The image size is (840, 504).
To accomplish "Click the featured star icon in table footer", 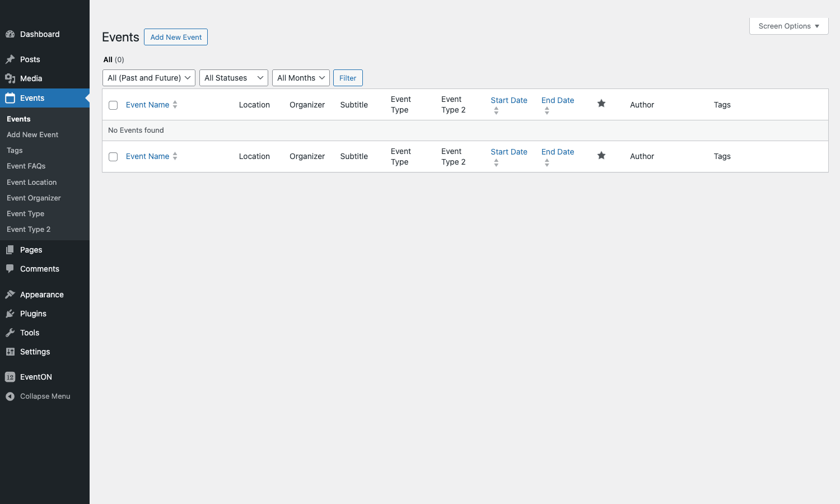I will (x=601, y=155).
